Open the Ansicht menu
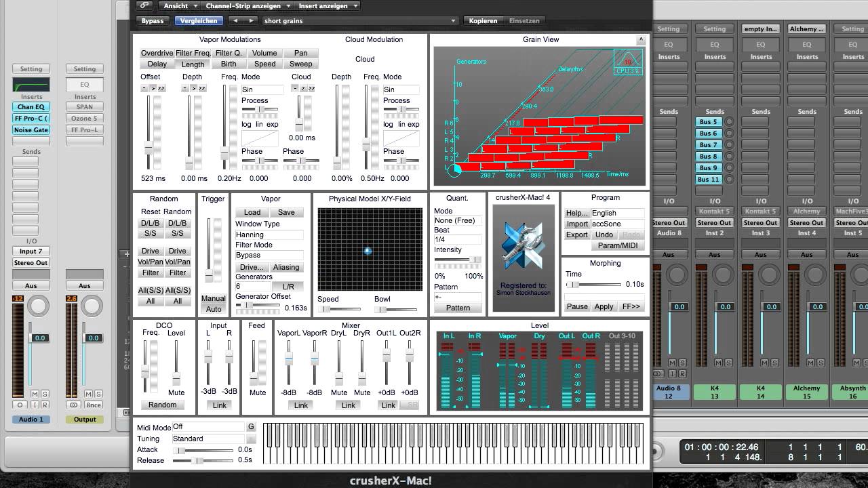Viewport: 868px width, 488px height. [179, 5]
